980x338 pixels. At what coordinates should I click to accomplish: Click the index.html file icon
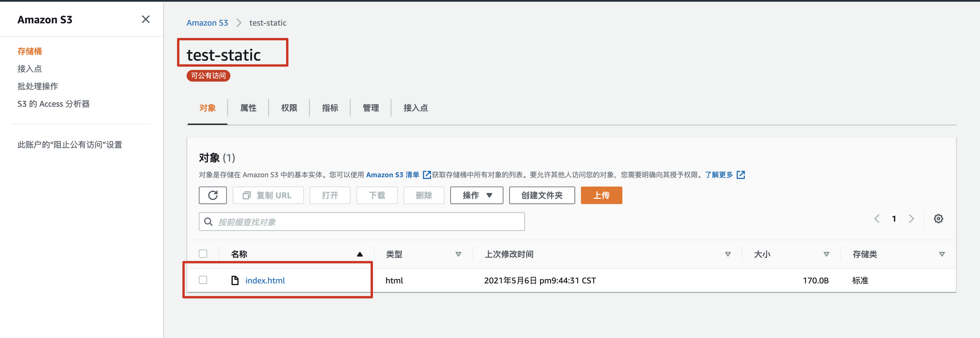(x=235, y=280)
